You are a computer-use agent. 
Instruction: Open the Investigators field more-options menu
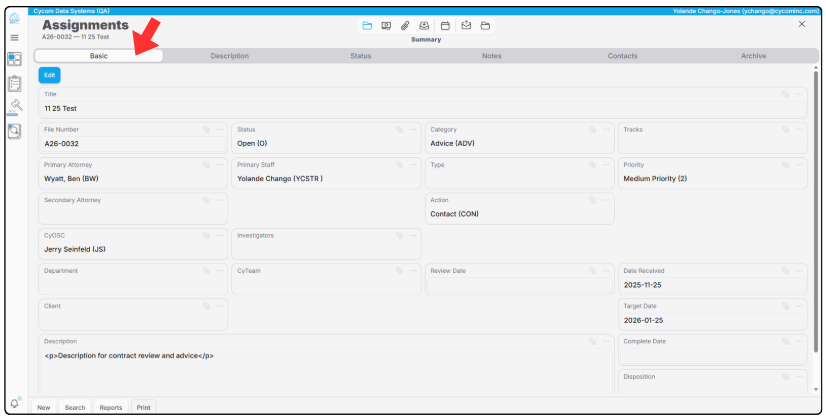click(x=413, y=235)
